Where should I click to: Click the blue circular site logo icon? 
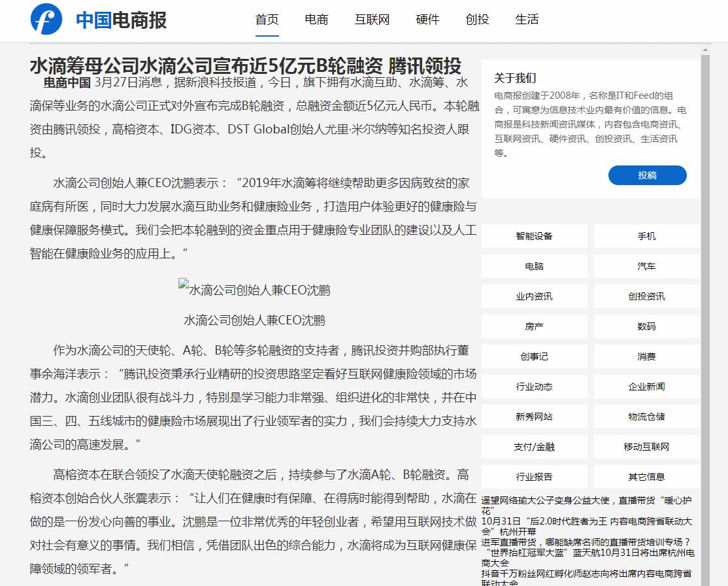coord(46,19)
